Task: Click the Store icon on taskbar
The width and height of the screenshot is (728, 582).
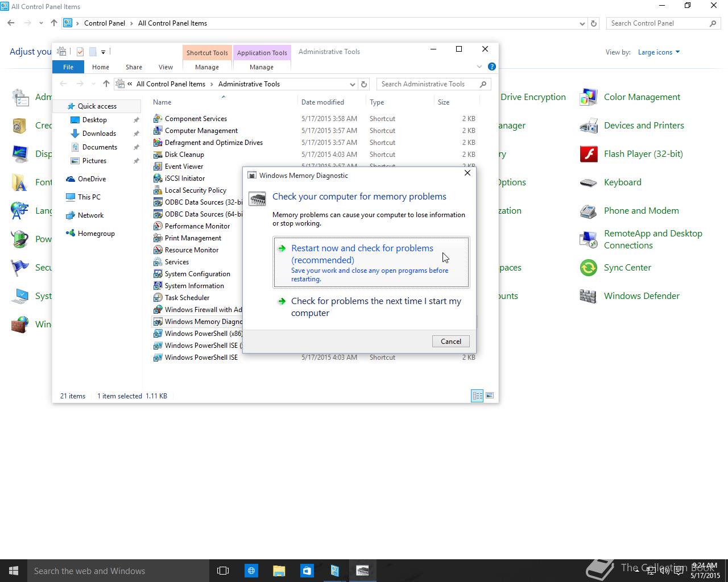Action: [x=307, y=571]
